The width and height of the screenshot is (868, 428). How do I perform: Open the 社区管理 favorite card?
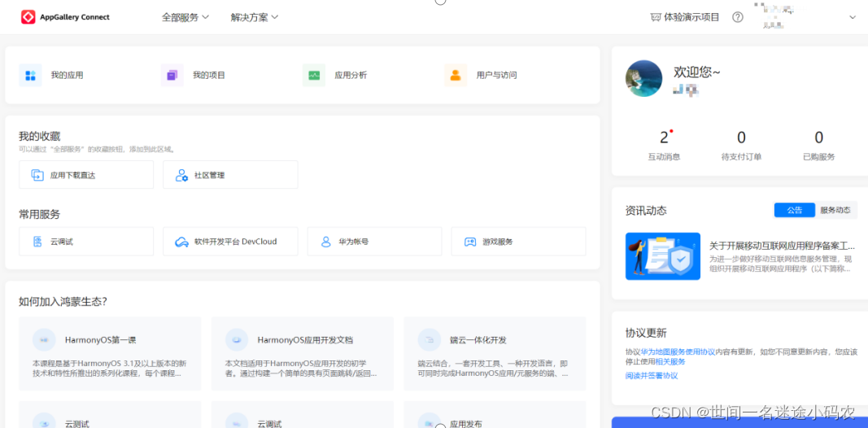pyautogui.click(x=230, y=175)
